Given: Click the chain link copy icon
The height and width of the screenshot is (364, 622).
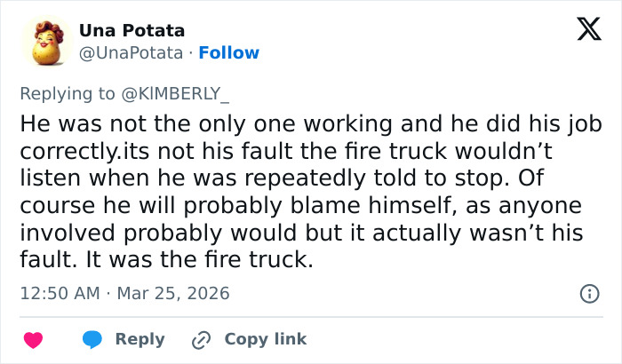Looking at the screenshot, I should 202,339.
